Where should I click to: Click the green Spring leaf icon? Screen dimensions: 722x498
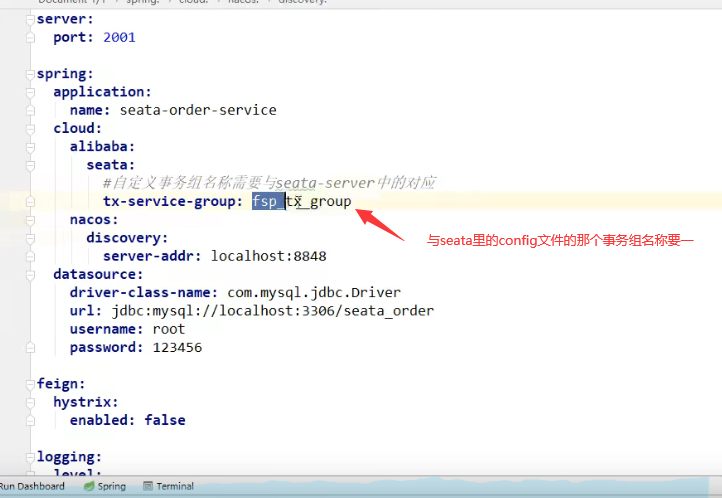[x=89, y=486]
